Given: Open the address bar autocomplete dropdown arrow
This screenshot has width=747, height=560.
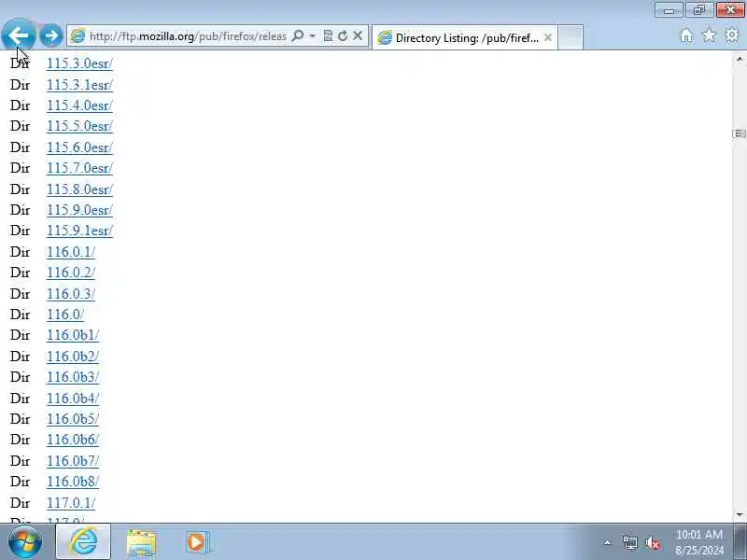Looking at the screenshot, I should [x=313, y=36].
